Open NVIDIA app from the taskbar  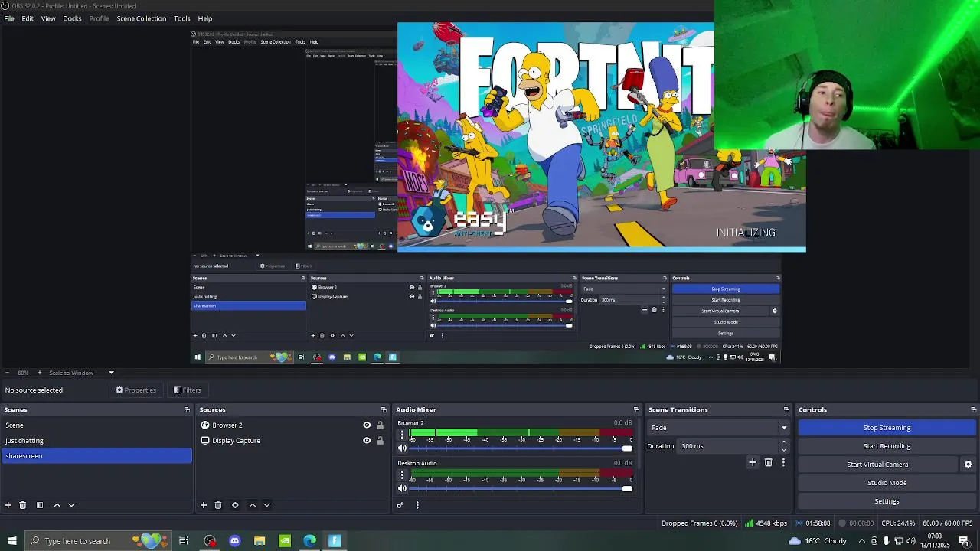tap(285, 541)
